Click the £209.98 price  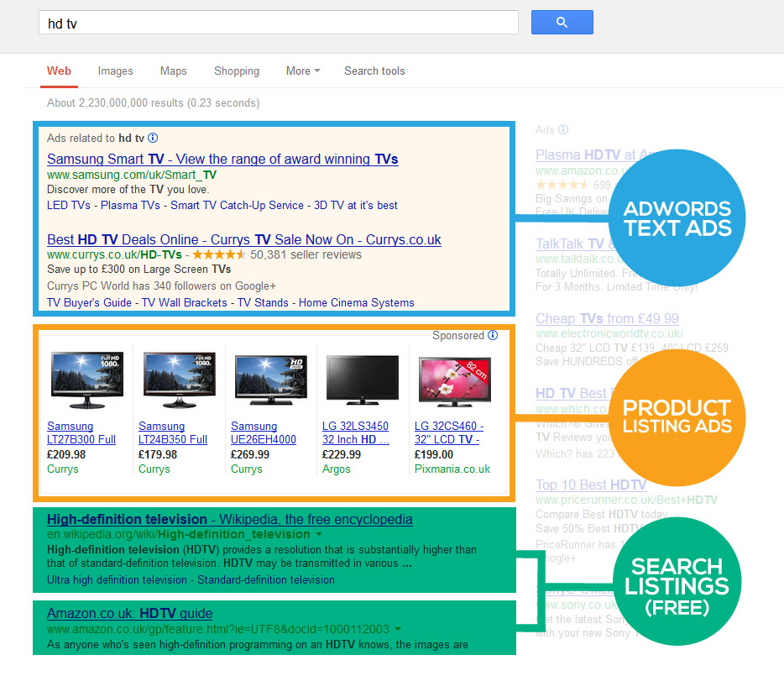click(x=66, y=455)
